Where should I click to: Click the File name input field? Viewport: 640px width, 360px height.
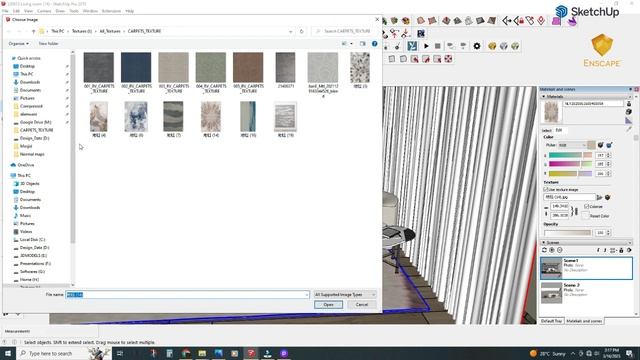pyautogui.click(x=187, y=294)
